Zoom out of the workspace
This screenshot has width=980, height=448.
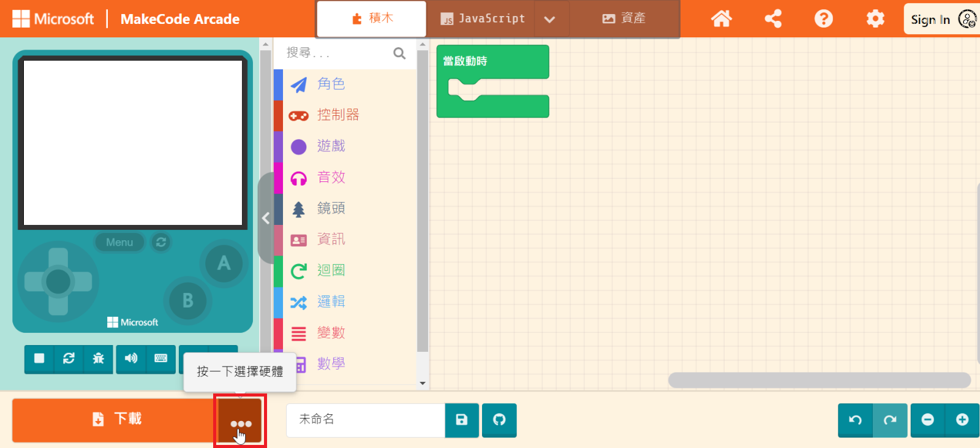(x=928, y=420)
